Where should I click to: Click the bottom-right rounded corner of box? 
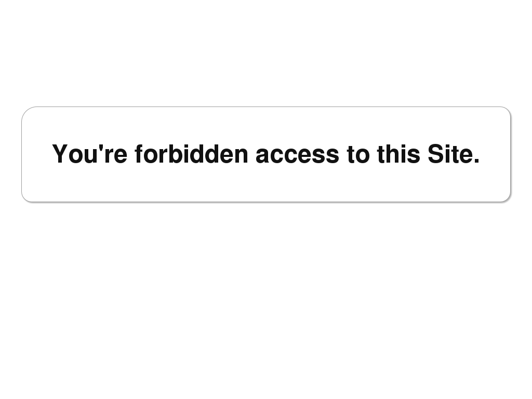[507, 197]
